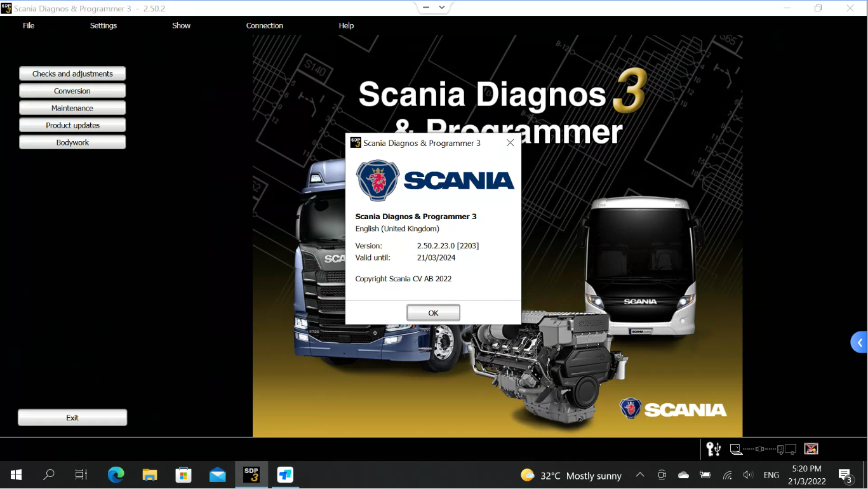The height and width of the screenshot is (489, 868).
Task: Confirm the About dialog with OK
Action: tap(433, 312)
